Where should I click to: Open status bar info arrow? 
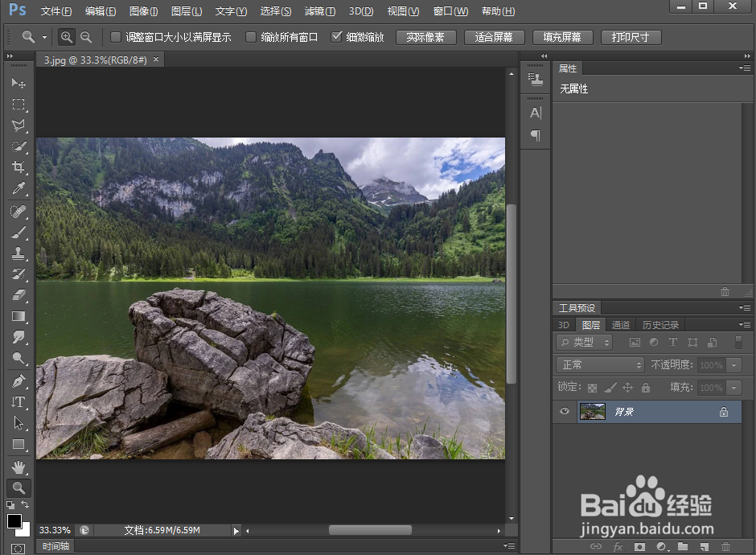[236, 531]
